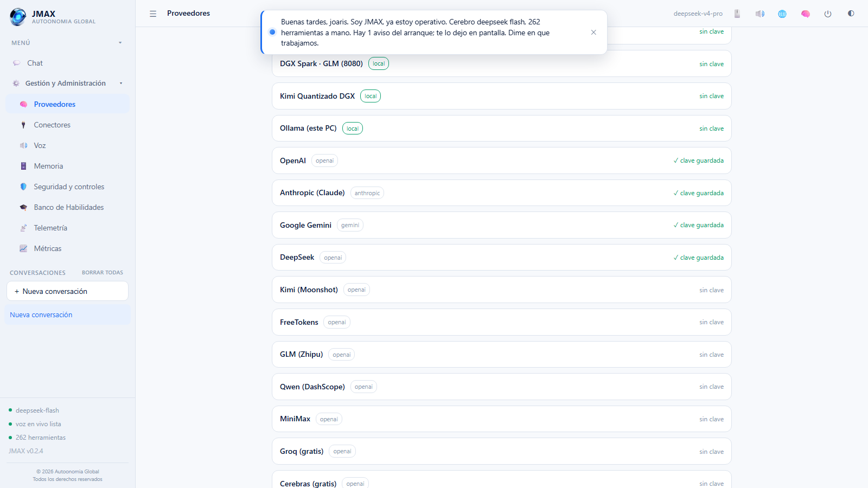868x488 pixels.
Task: Open Chat from the sidebar
Action: click(68, 63)
